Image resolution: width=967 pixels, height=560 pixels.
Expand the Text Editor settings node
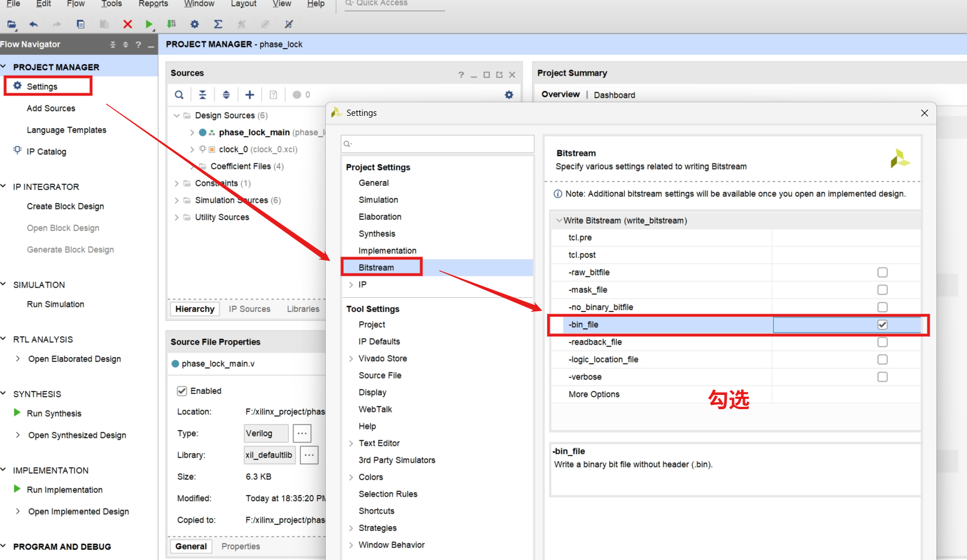(x=351, y=443)
